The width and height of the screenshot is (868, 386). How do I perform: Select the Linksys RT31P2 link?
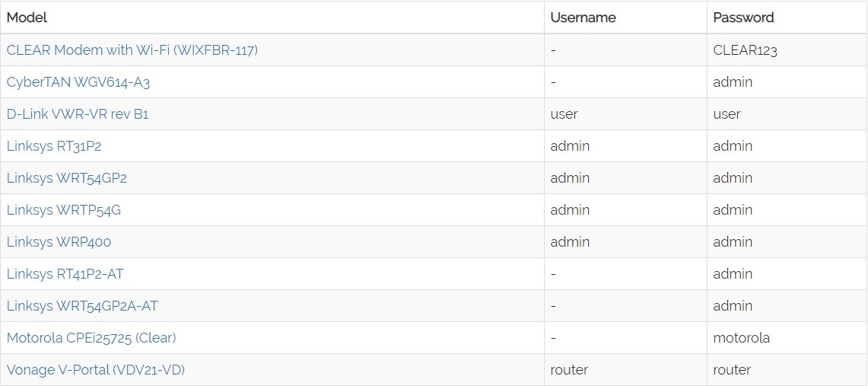click(x=53, y=146)
